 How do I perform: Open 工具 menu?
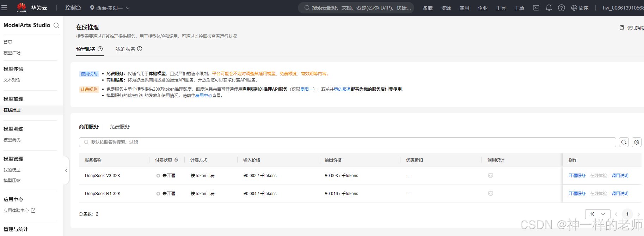pos(501,8)
